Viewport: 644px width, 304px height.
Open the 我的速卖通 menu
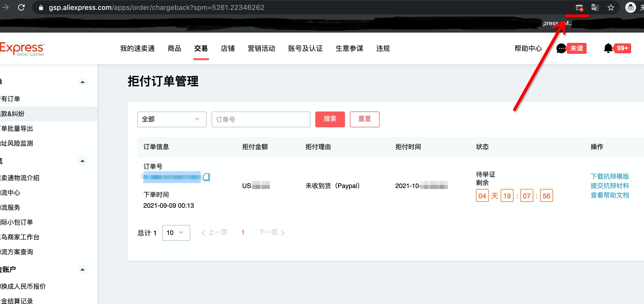(137, 48)
